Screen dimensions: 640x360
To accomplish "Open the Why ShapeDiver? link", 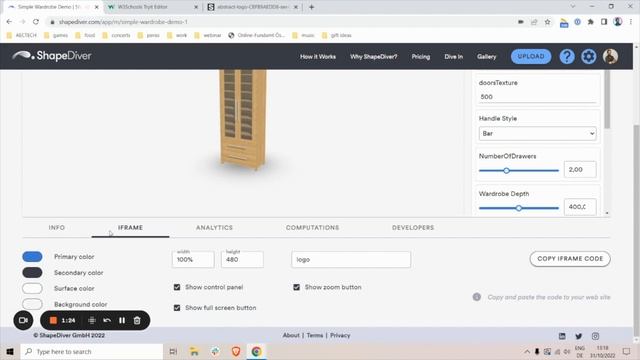I will point(373,57).
